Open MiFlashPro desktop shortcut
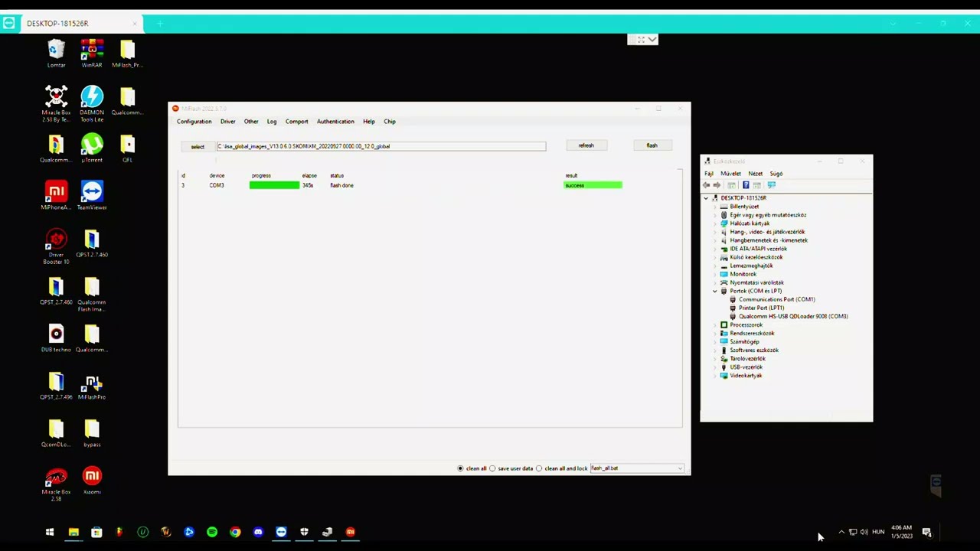This screenshot has height=551, width=980. coord(92,386)
